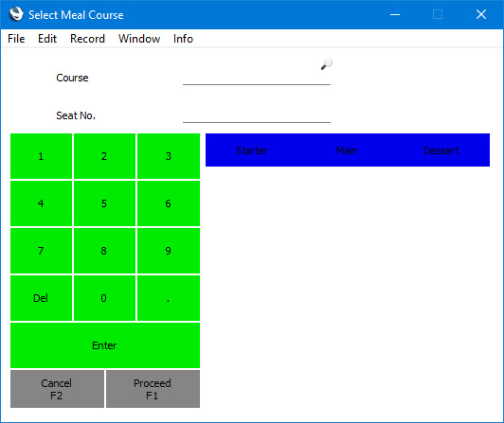This screenshot has height=423, width=504.
Task: Open the Info menu
Action: coord(183,39)
